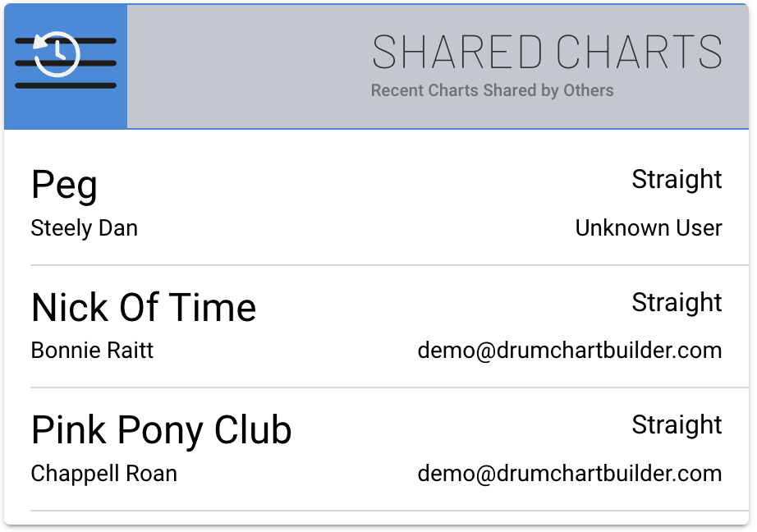The width and height of the screenshot is (757, 532).
Task: Click the gray Shared Charts header bar
Action: pos(246,66)
